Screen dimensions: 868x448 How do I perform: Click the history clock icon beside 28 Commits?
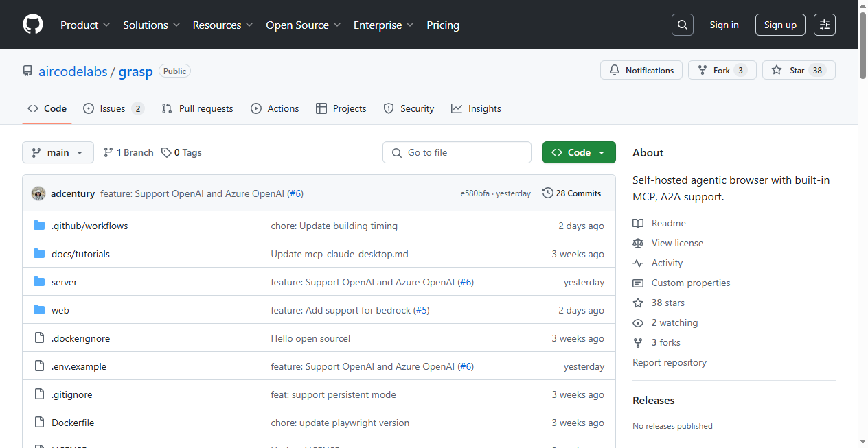point(547,193)
